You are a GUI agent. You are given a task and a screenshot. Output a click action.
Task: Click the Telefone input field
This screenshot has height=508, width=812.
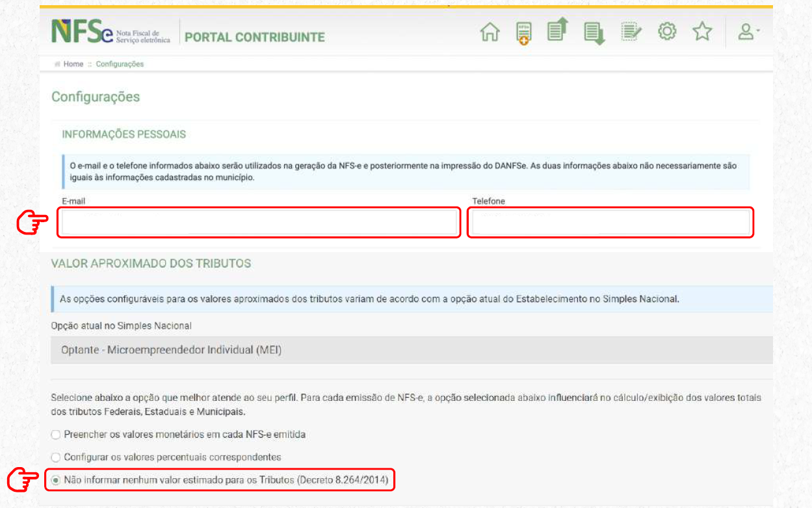tap(610, 222)
